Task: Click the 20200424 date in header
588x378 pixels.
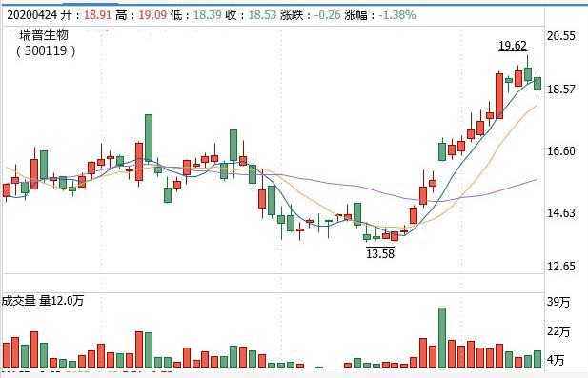Action: (32, 15)
